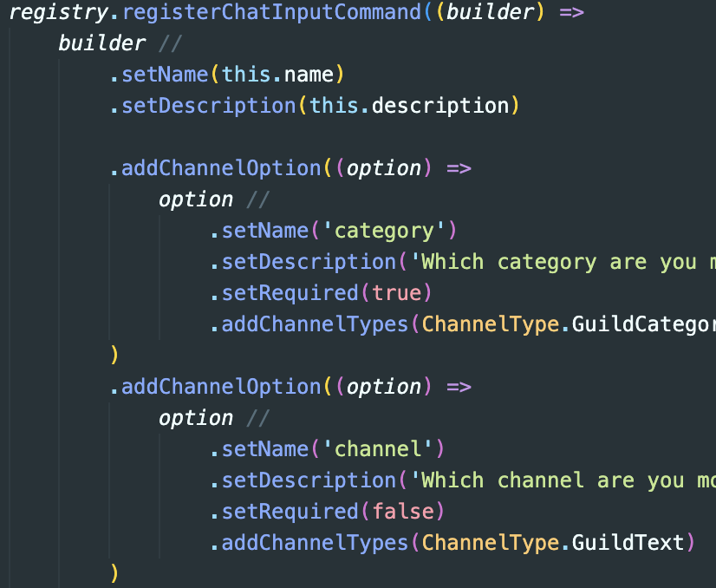Click the word registry on the first line
This screenshot has height=588, width=716.
tap(59, 12)
